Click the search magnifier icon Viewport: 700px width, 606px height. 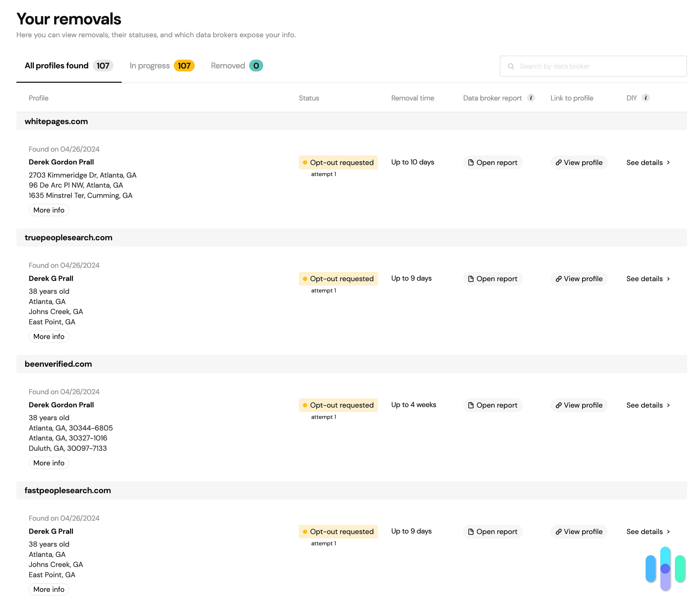point(511,66)
